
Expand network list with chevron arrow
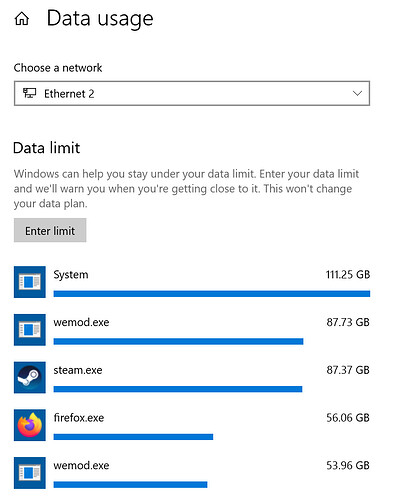[357, 93]
